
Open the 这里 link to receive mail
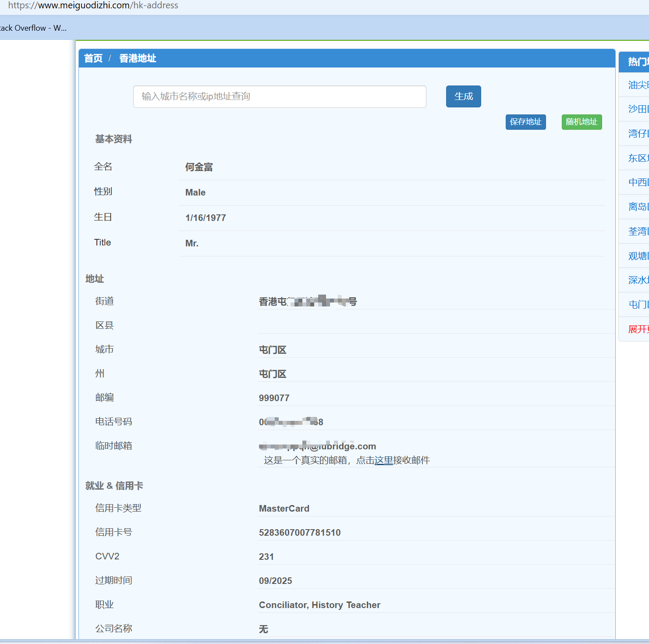coord(383,460)
